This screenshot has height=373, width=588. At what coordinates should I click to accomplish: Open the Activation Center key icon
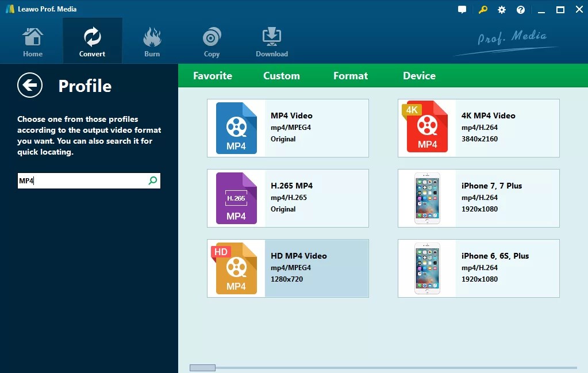[x=483, y=9]
